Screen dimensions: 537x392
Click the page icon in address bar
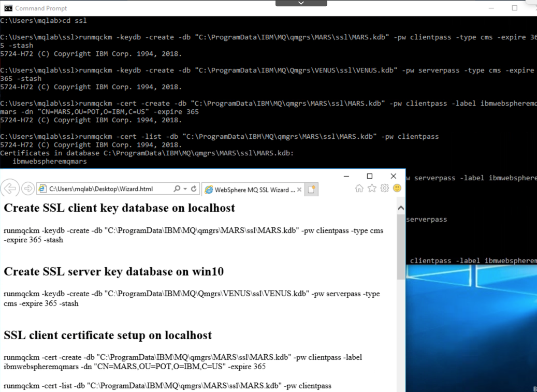tap(42, 188)
